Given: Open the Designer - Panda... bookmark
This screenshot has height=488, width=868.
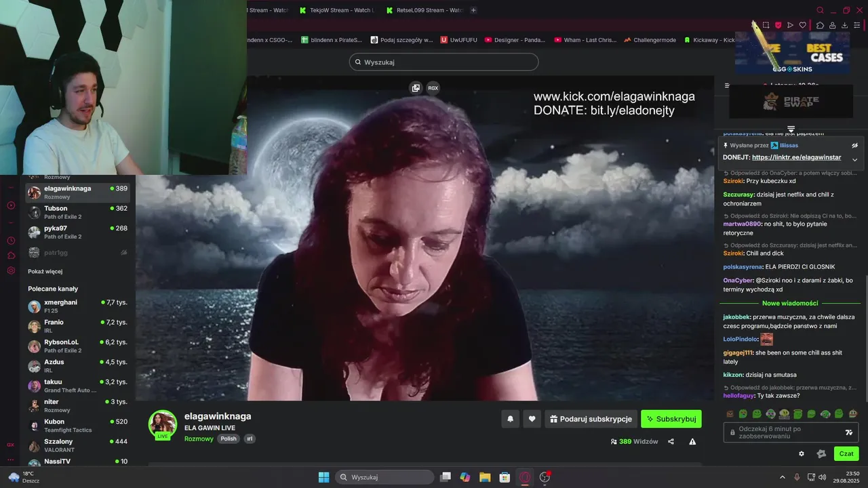Looking at the screenshot, I should 514,40.
